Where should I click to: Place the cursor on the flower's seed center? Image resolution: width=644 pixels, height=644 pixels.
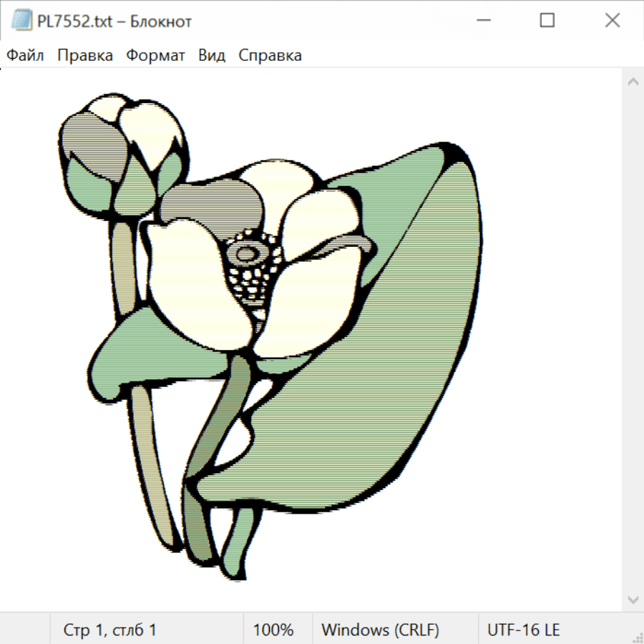(247, 253)
